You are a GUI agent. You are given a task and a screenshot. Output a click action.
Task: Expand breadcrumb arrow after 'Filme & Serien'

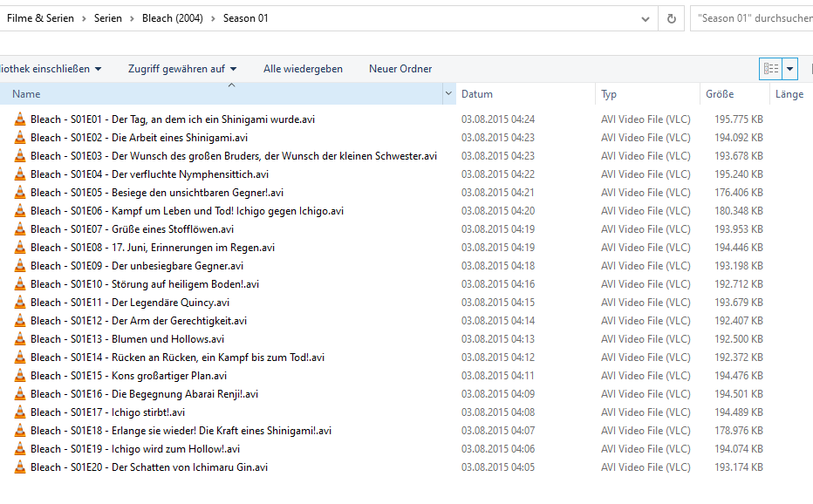(x=84, y=18)
